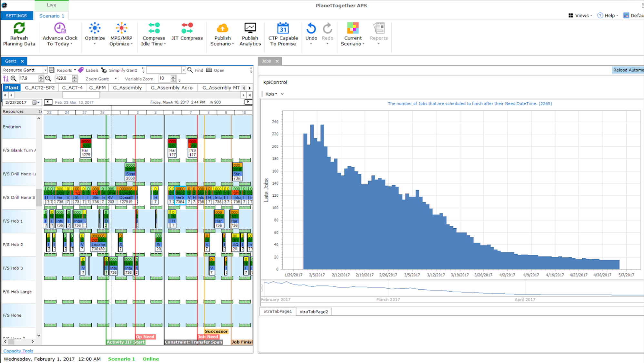This screenshot has width=644, height=363.
Task: Select the Labels icon in the Gantt toolbar
Action: pos(81,70)
